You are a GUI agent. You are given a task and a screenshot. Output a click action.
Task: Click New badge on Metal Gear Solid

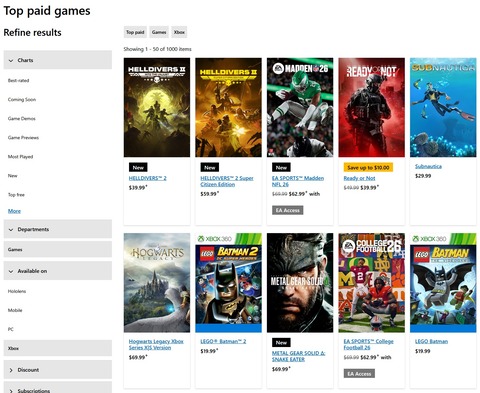click(x=281, y=342)
